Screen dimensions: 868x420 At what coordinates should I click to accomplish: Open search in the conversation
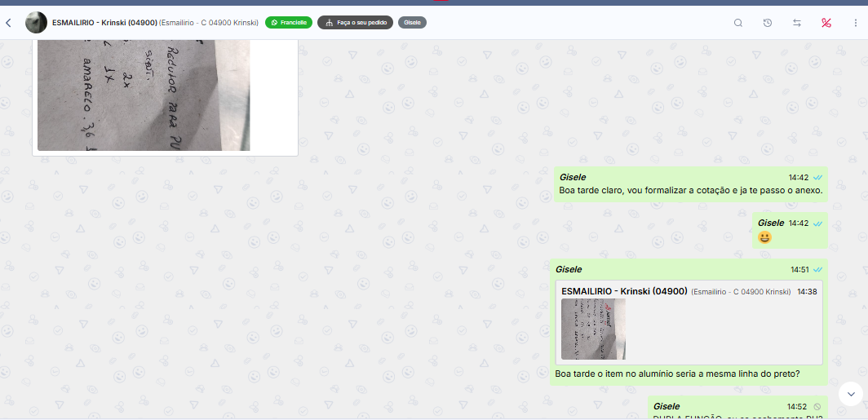click(738, 23)
